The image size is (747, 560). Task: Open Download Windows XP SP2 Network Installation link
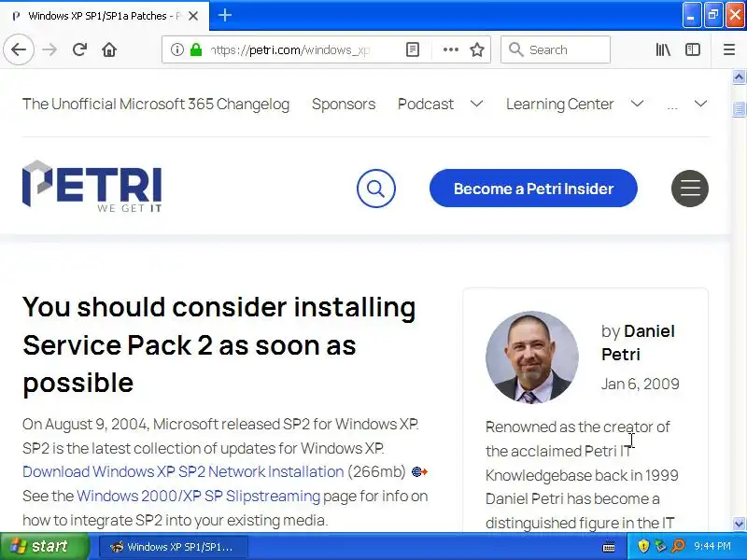tap(183, 472)
